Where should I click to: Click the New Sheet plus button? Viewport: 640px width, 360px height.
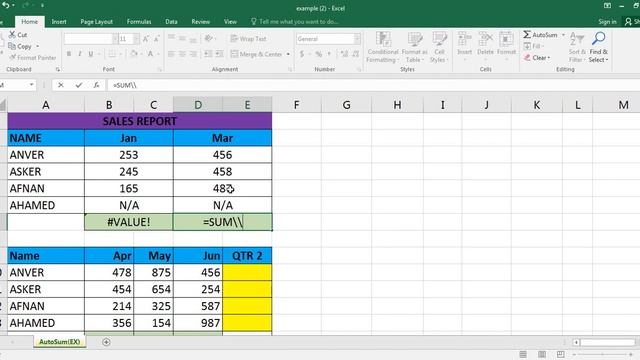[x=106, y=342]
